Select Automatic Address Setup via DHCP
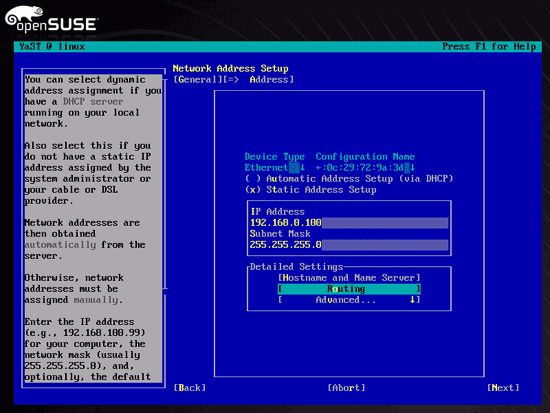The width and height of the screenshot is (550, 413). 349,179
